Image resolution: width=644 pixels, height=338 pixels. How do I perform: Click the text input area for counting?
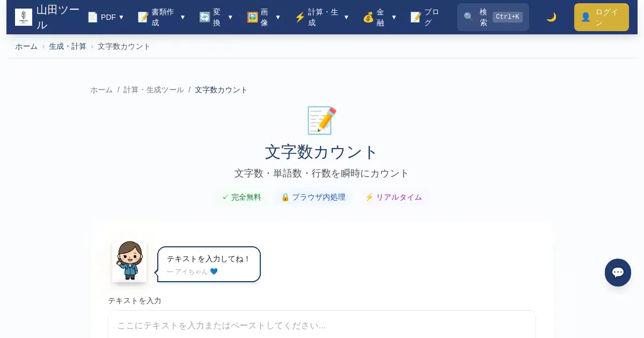[x=322, y=325]
